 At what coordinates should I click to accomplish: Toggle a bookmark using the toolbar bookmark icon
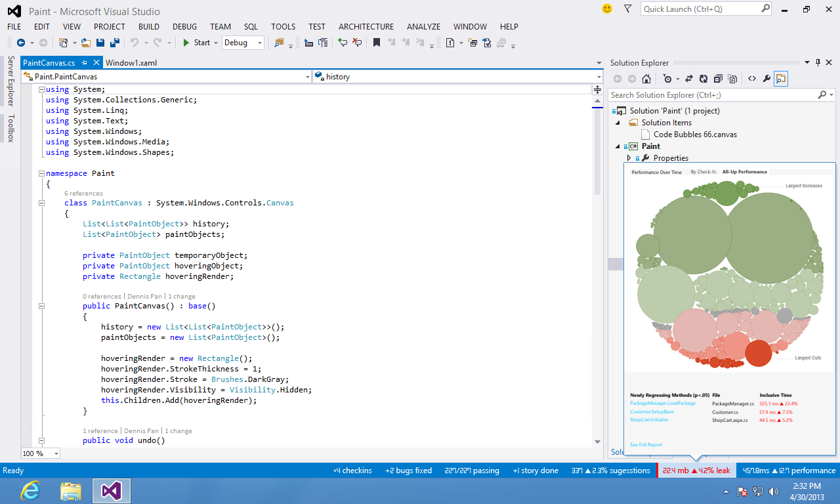pyautogui.click(x=377, y=43)
